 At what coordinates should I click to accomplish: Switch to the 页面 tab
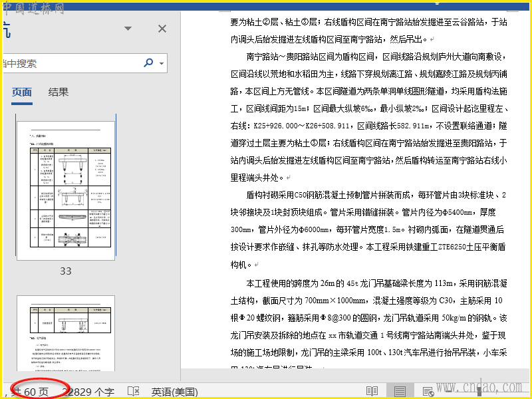tap(22, 92)
